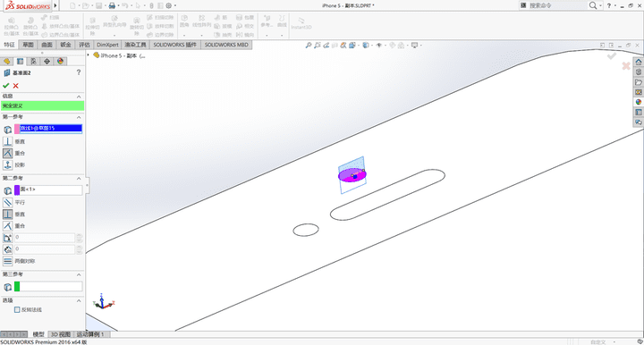
Task: Switch to the 草图 sketch tab
Action: coord(28,45)
